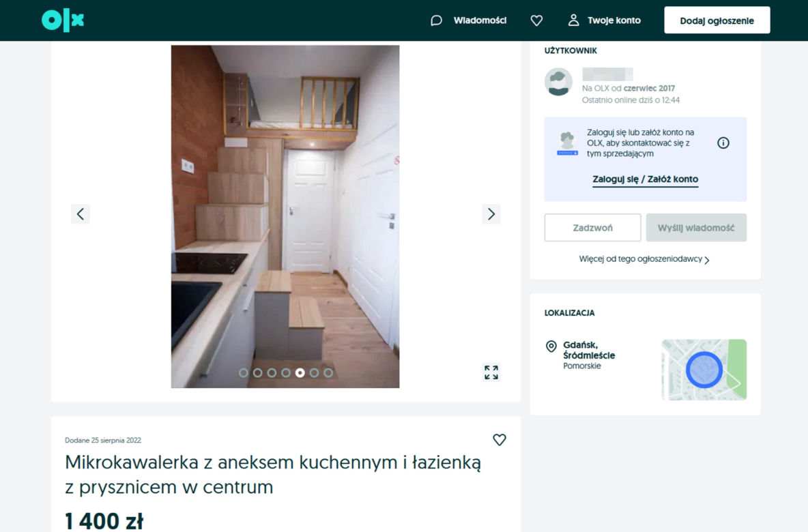Viewport: 808px width, 532px height.
Task: Show next photo in gallery
Action: [x=491, y=213]
